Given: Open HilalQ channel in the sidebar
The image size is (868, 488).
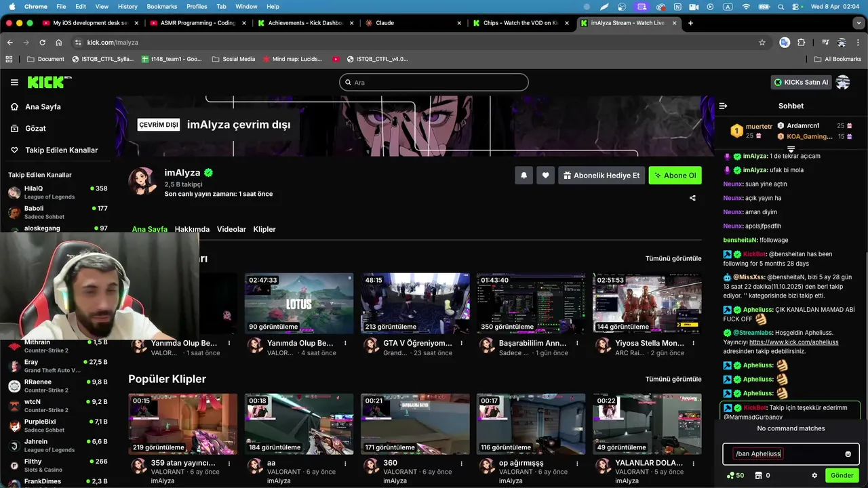Looking at the screenshot, I should (x=58, y=192).
